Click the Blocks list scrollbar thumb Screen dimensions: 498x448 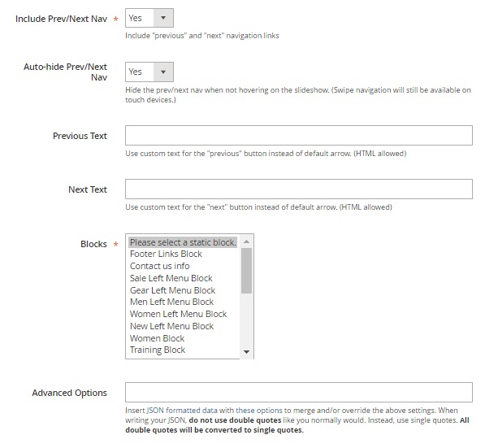point(247,270)
